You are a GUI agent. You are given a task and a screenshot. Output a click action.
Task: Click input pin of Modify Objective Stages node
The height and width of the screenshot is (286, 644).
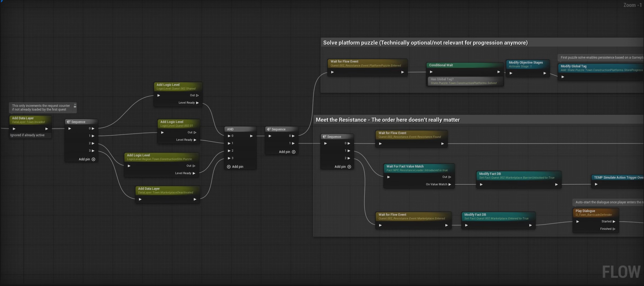(511, 73)
